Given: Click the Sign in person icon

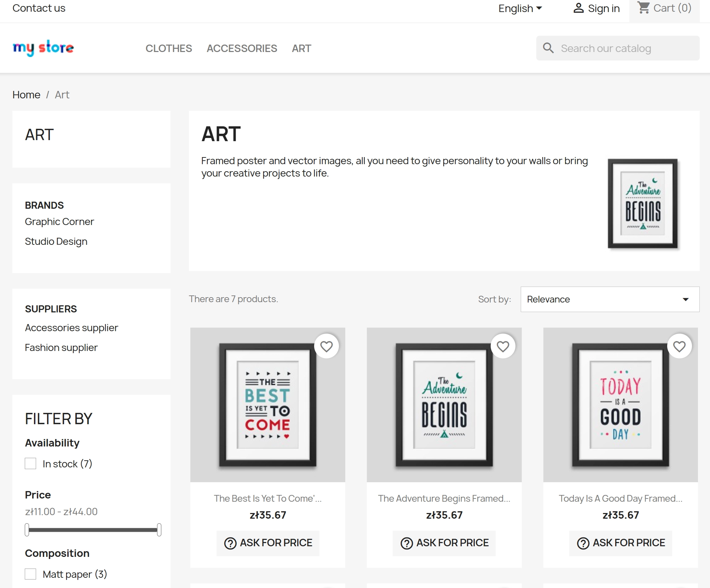Looking at the screenshot, I should pyautogui.click(x=579, y=8).
